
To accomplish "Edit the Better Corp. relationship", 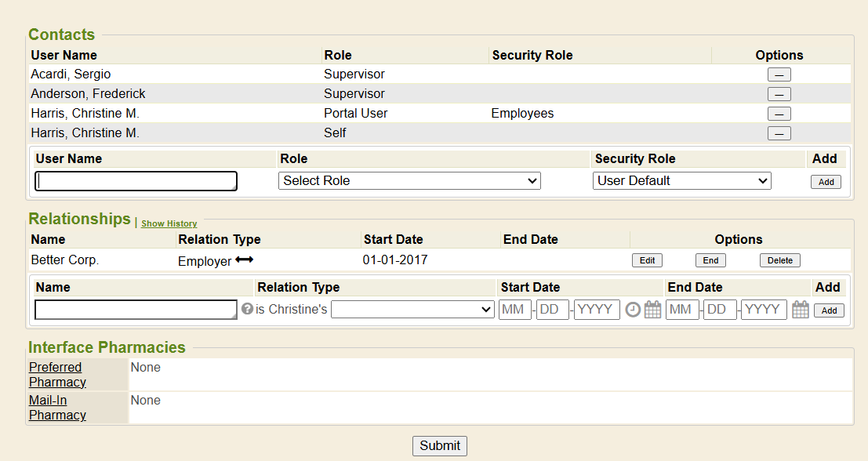I will coord(647,260).
